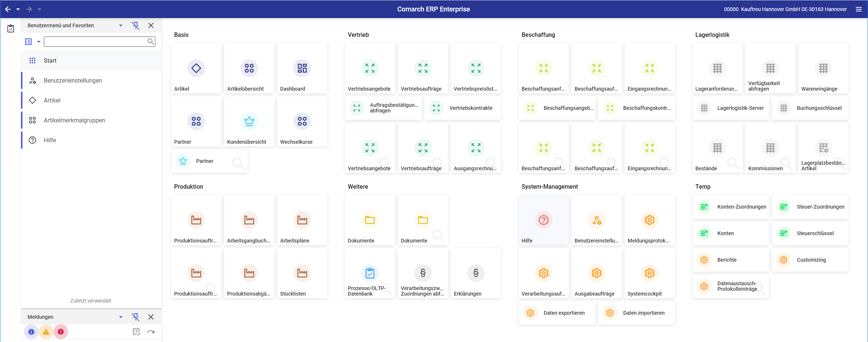Click the Zuletzt verwendet link

[90, 300]
